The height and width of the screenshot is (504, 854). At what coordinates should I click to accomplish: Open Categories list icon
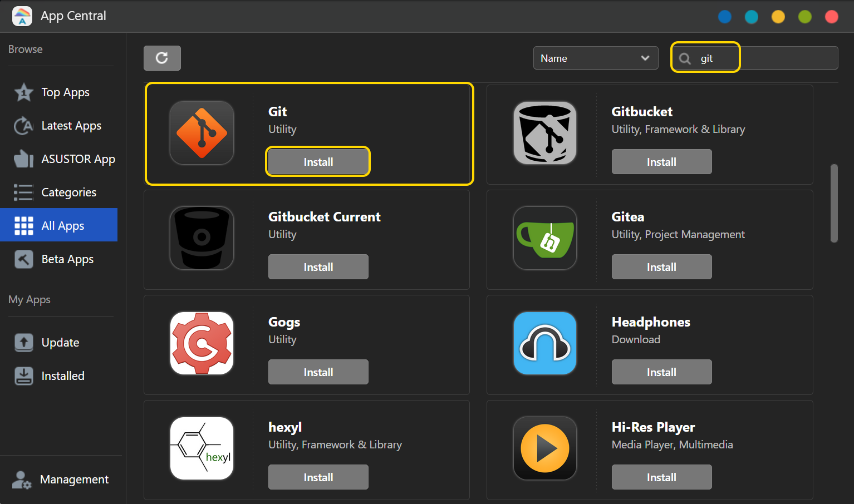point(23,192)
